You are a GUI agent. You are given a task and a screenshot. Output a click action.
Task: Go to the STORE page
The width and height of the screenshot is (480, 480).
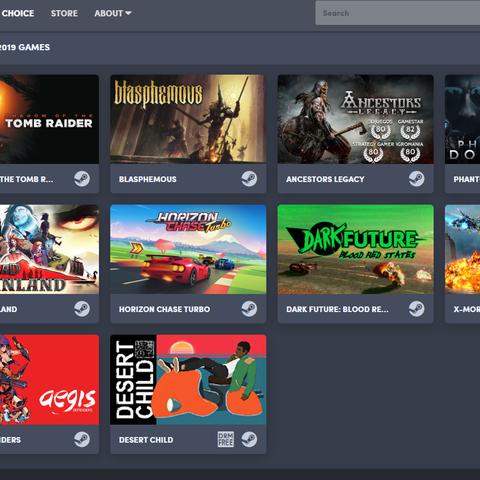[x=64, y=13]
